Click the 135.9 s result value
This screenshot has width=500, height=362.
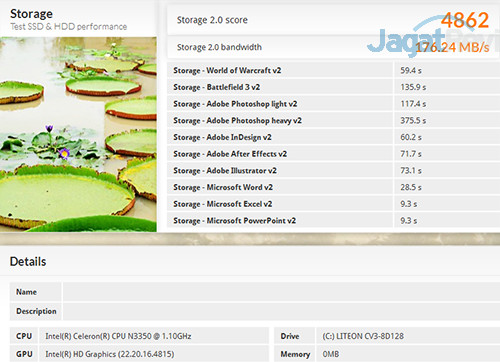pyautogui.click(x=413, y=87)
